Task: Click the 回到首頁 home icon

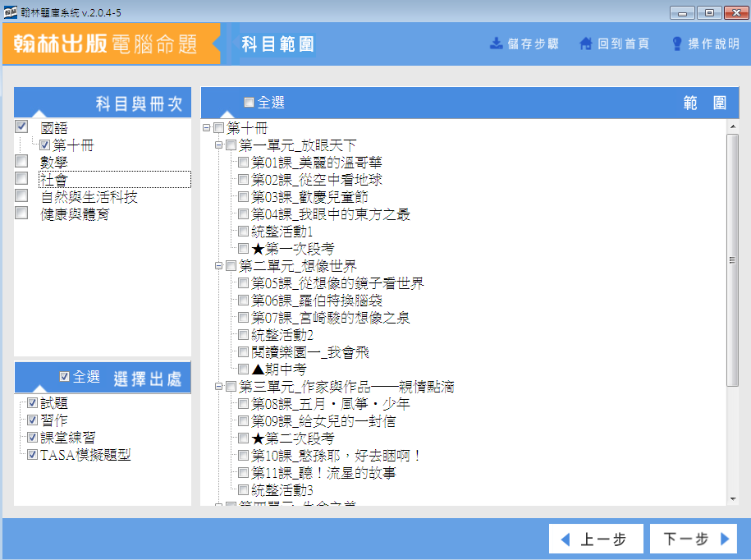Action: click(x=586, y=44)
